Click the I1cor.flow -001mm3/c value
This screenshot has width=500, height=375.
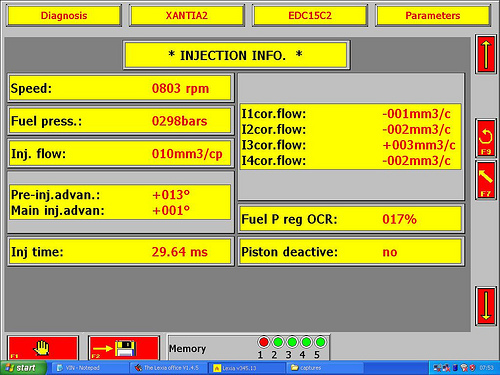click(417, 114)
